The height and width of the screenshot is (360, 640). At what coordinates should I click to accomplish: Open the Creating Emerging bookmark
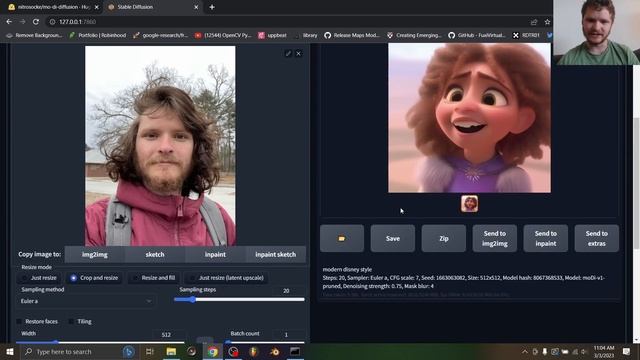(x=415, y=36)
